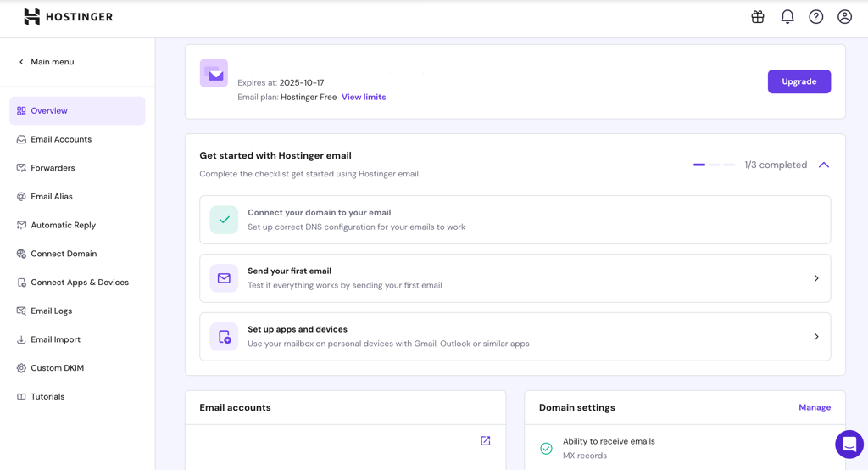
Task: Expand Send your first email chevron
Action: (816, 278)
